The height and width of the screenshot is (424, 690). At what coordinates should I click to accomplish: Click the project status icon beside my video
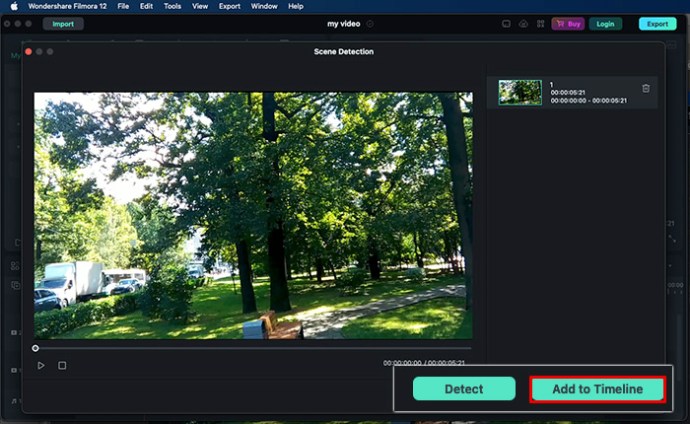[x=370, y=24]
